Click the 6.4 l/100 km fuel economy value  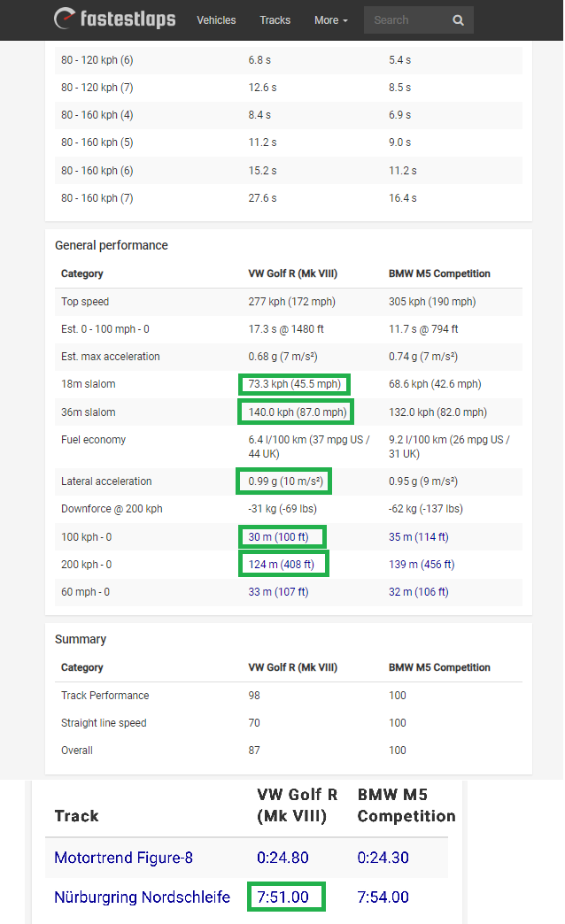[x=309, y=447]
